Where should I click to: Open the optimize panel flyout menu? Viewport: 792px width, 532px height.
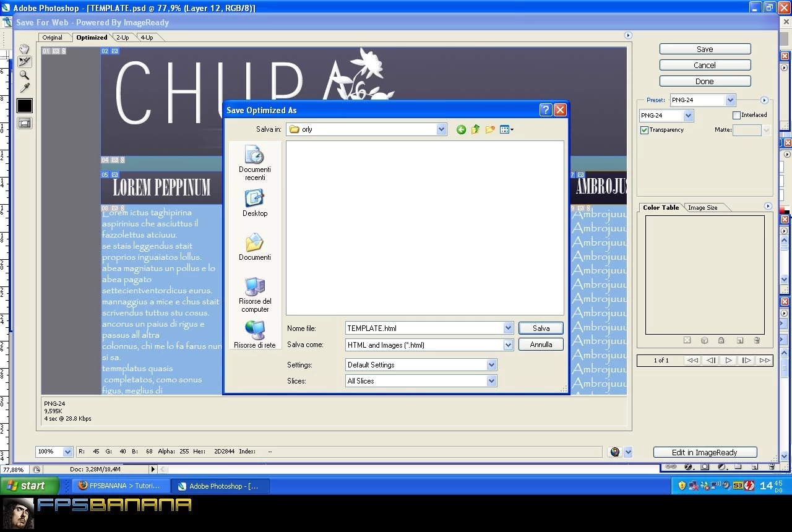764,100
